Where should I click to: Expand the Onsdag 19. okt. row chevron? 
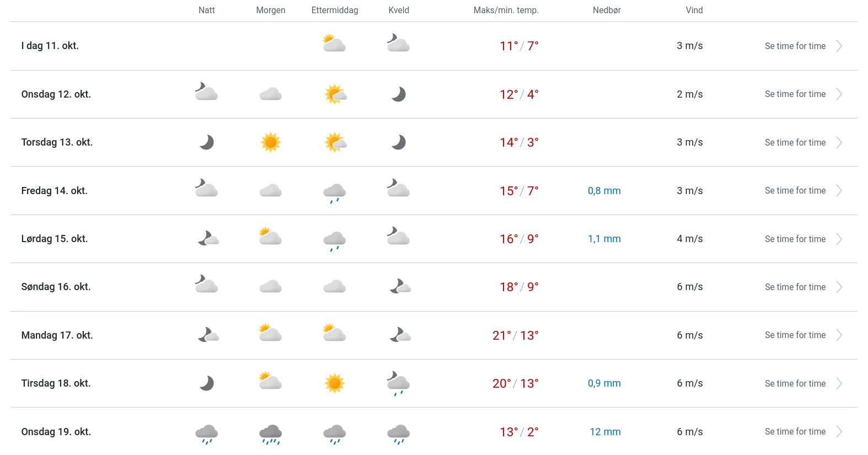point(839,432)
